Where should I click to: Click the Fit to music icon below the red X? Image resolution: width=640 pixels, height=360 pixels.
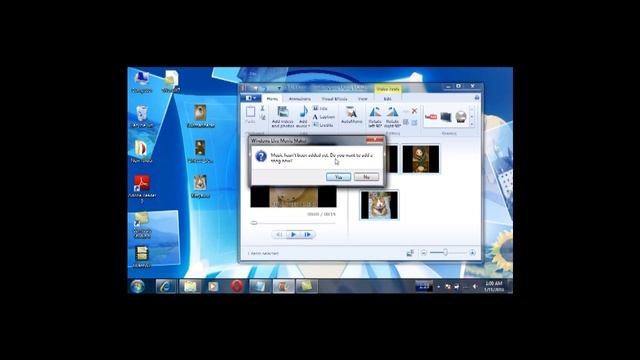[414, 122]
